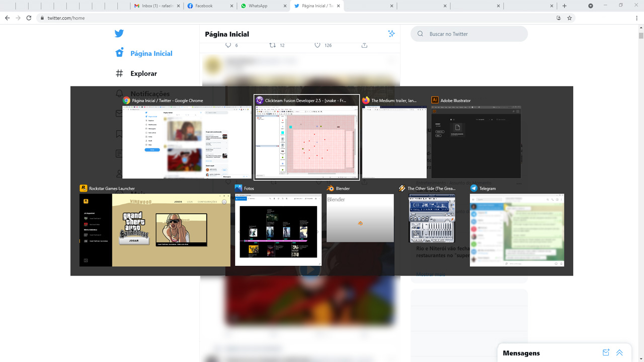Close the WhatsApp tab
The height and width of the screenshot is (362, 644).
pyautogui.click(x=285, y=6)
